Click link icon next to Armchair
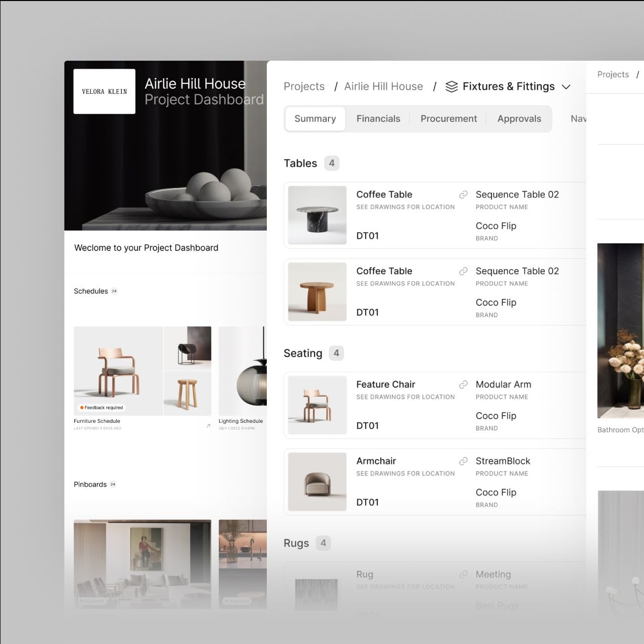 (463, 461)
